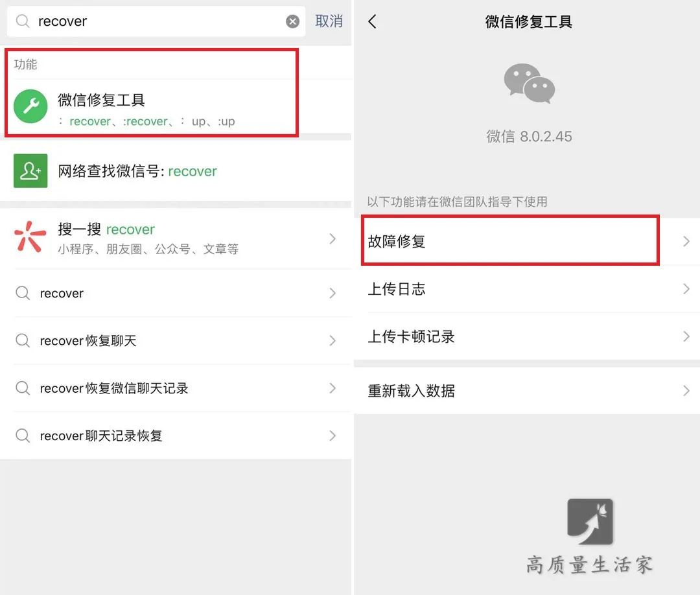The height and width of the screenshot is (595, 700).
Task: Expand chevron next to 搜一搜 recover
Action: pos(332,239)
